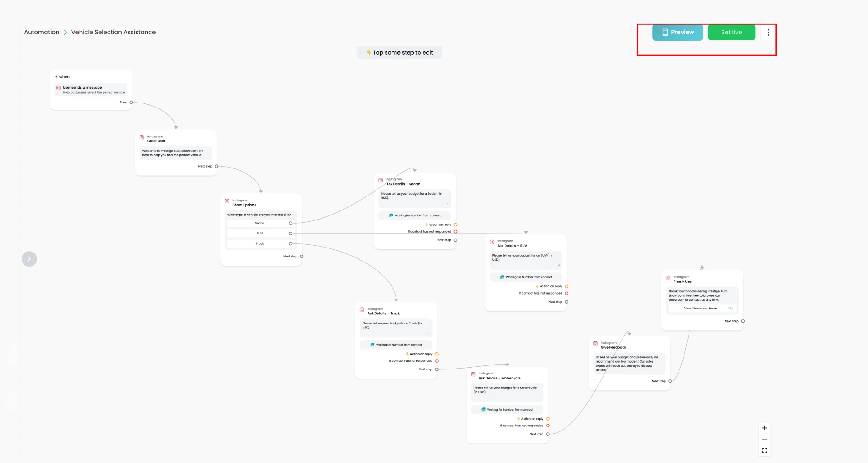Image resolution: width=868 pixels, height=463 pixels.
Task: Click the Then connector of the trigger
Action: pyautogui.click(x=132, y=103)
